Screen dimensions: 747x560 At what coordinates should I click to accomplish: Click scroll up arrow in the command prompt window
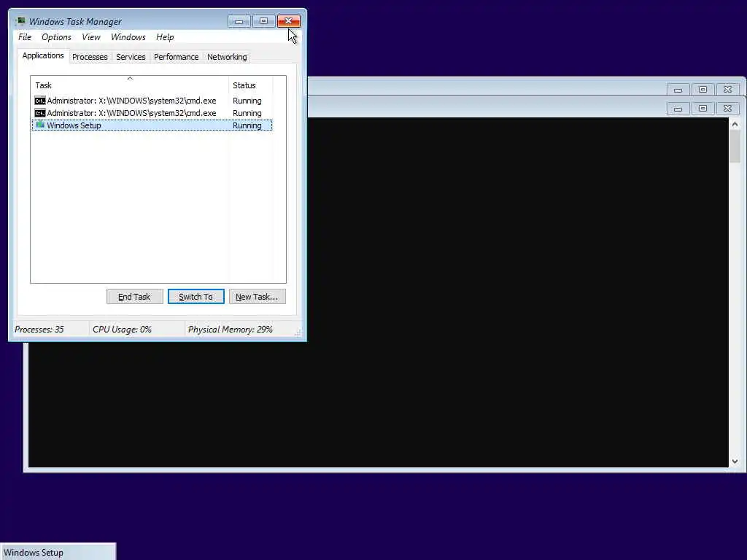[735, 124]
